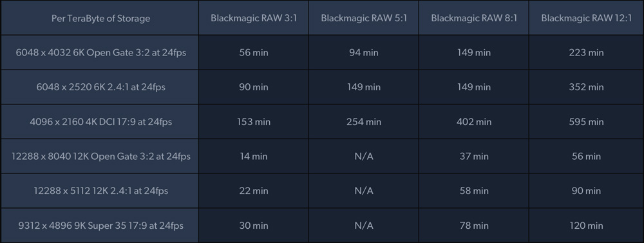Select the 595 min cell
This screenshot has height=243, width=644.
click(x=586, y=122)
